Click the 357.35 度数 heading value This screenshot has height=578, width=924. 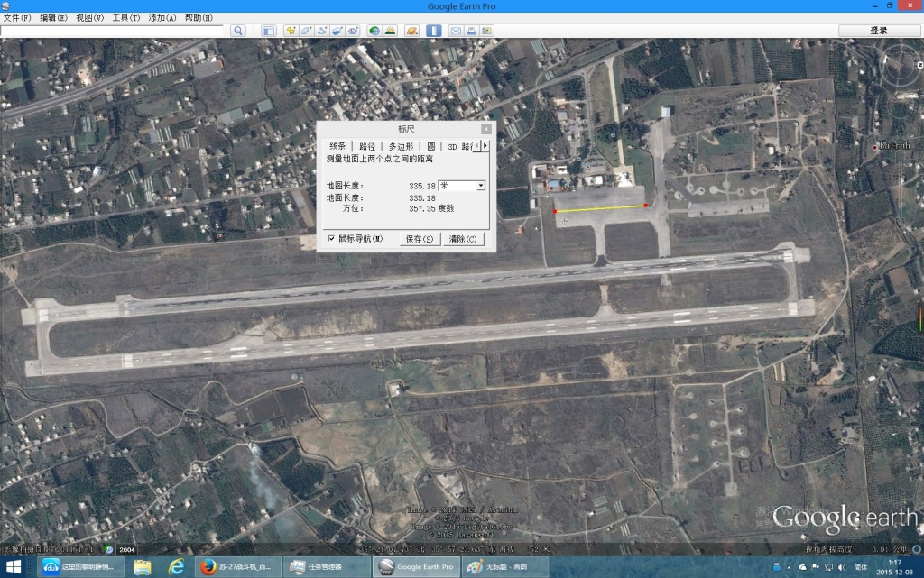(x=431, y=208)
